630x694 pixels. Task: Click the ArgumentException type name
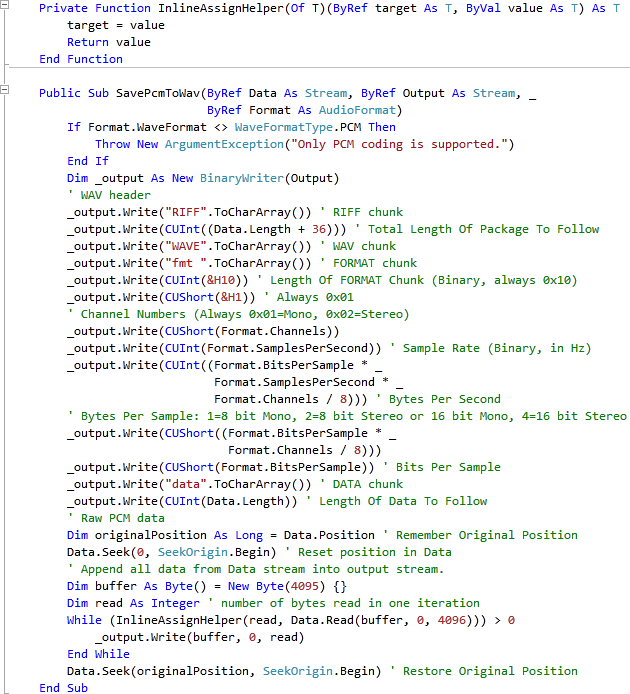[x=224, y=144]
